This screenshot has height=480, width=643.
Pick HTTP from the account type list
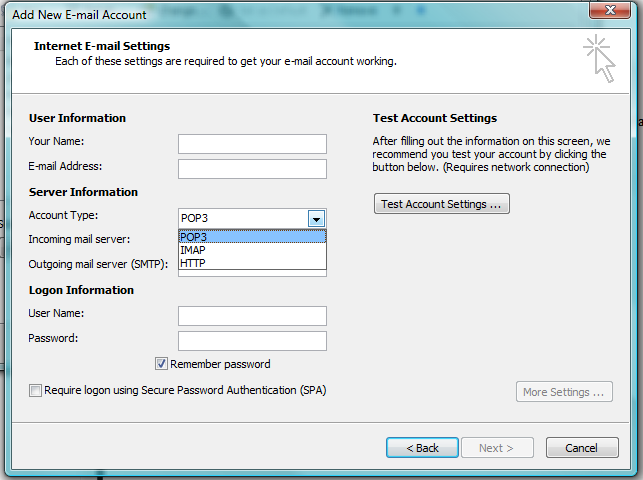point(252,263)
